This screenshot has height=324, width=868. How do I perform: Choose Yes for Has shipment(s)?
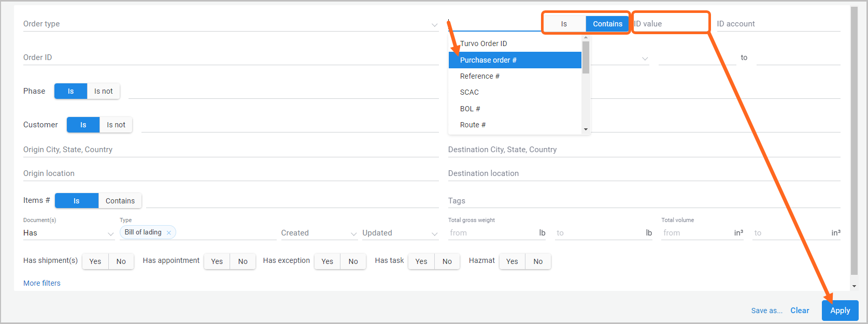(x=95, y=261)
